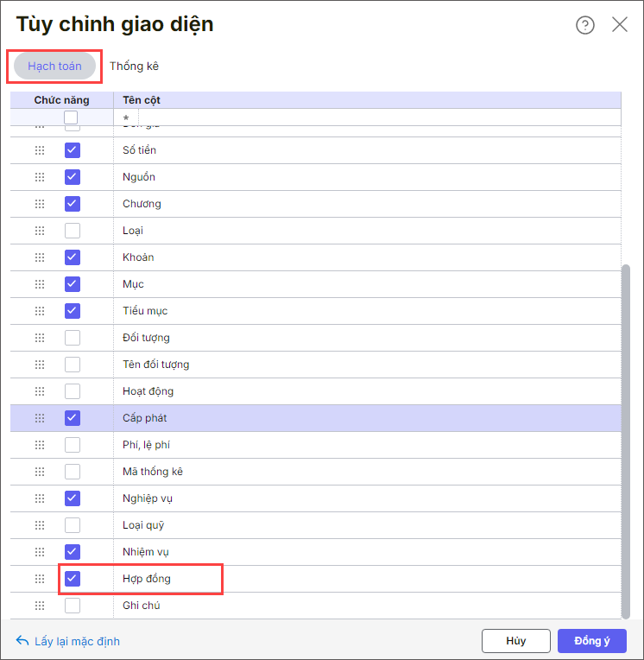Viewport: 644px width, 660px height.
Task: Click drag handle icon beside Tiểu mục
Action: pyautogui.click(x=39, y=311)
